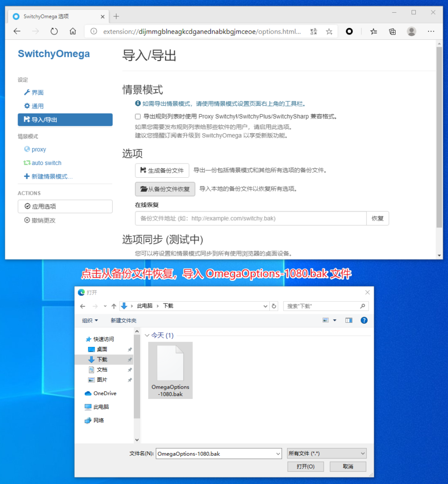
Task: Click the up arrow in file dialog
Action: 114,306
